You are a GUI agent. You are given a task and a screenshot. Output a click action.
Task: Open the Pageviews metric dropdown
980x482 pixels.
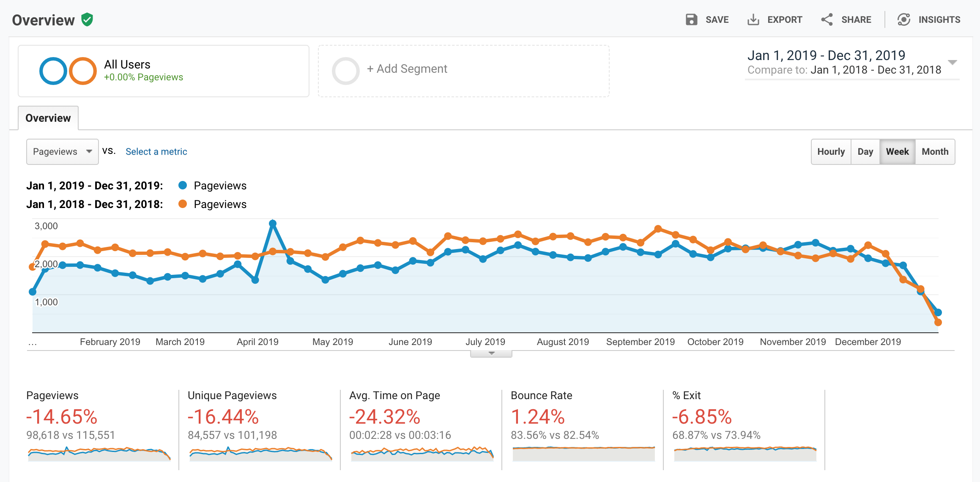(x=62, y=152)
